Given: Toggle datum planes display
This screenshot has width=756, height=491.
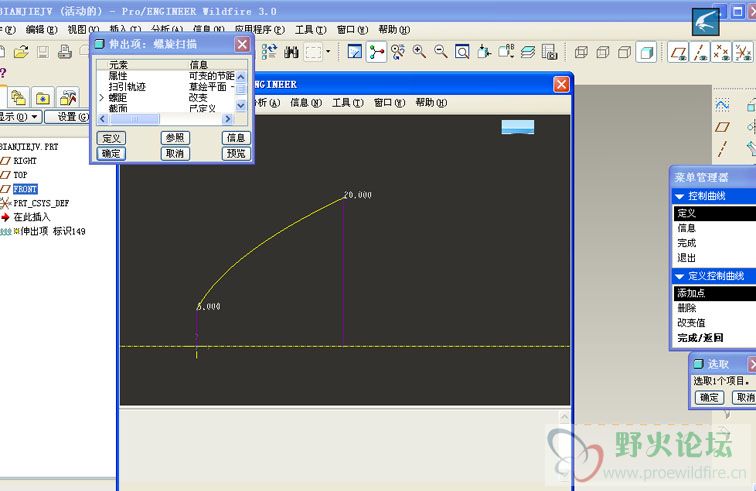Looking at the screenshot, I should point(678,52).
